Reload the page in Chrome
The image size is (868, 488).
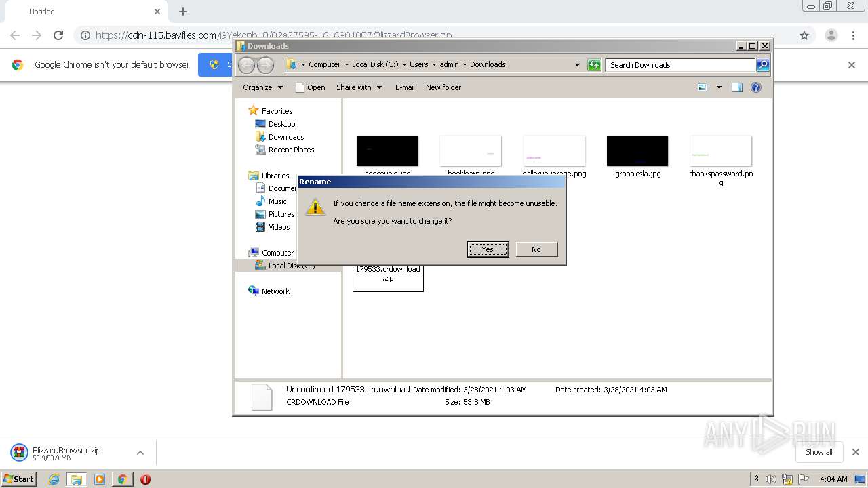pyautogui.click(x=58, y=35)
